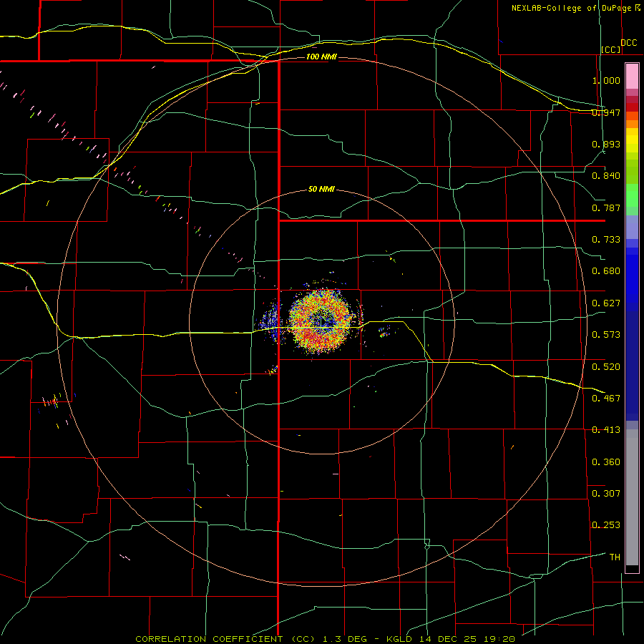Click the 0.787 value on the color scale

(x=606, y=208)
